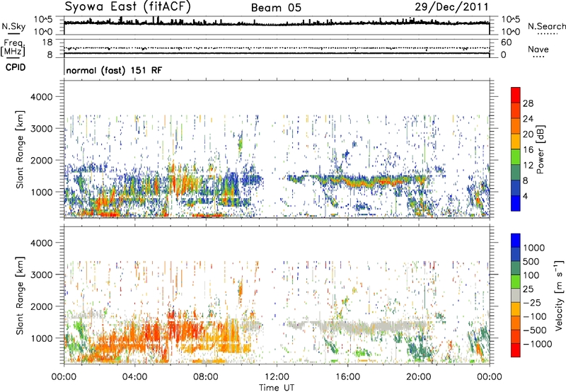This screenshot has height=392, width=566.
Task: Click the "100" velocity colorbar label
Action: click(x=531, y=275)
